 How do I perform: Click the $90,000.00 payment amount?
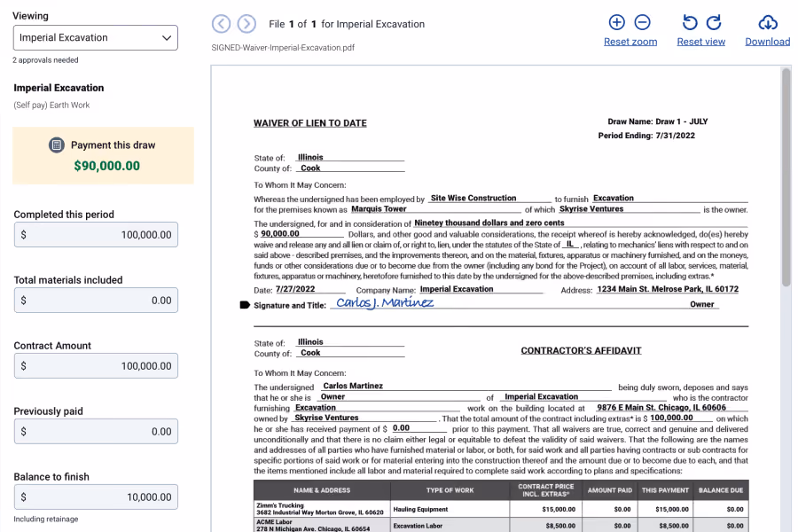pyautogui.click(x=107, y=166)
